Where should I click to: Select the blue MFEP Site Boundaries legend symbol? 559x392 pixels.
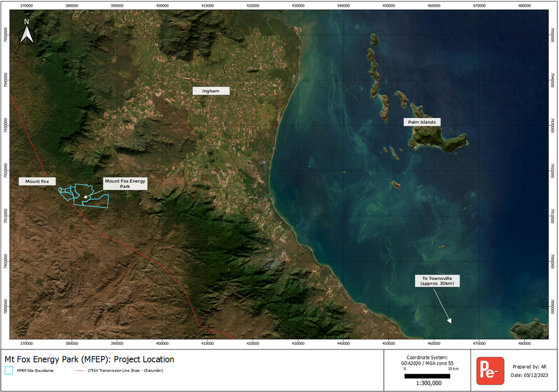pyautogui.click(x=8, y=370)
